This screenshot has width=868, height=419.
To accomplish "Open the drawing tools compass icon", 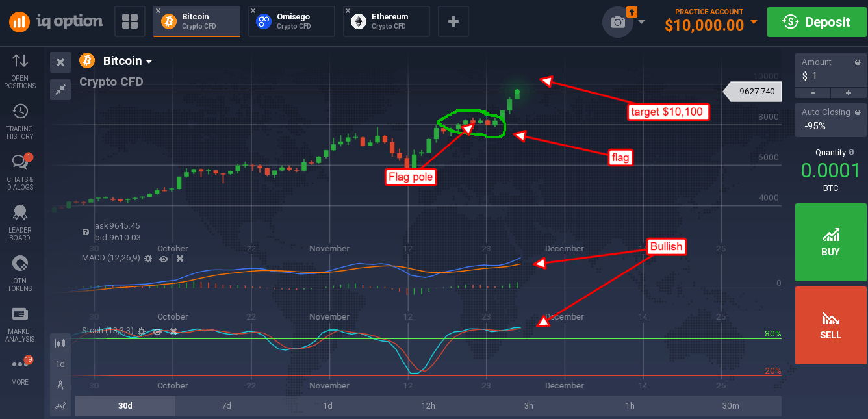I will pos(60,385).
